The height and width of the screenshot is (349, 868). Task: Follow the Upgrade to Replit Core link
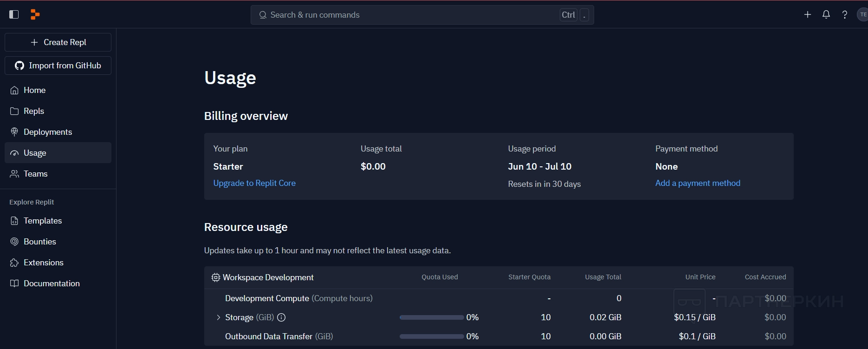[x=254, y=183]
